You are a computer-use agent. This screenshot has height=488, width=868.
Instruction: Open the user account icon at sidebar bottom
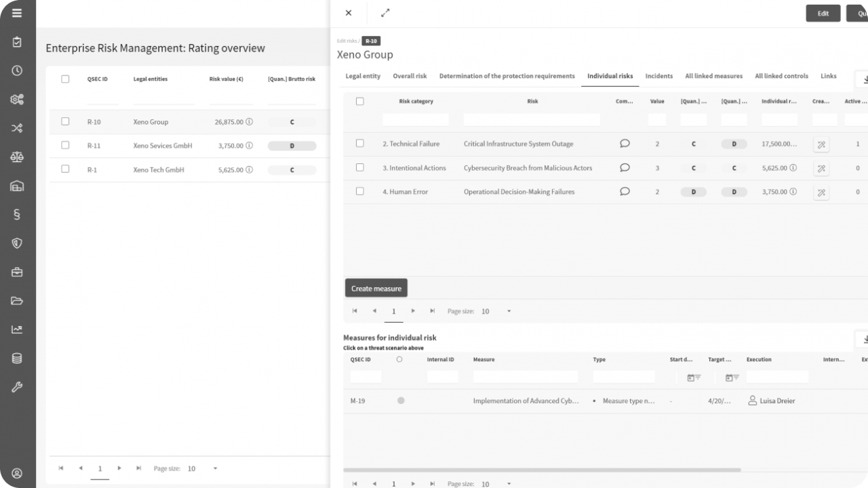click(x=17, y=473)
